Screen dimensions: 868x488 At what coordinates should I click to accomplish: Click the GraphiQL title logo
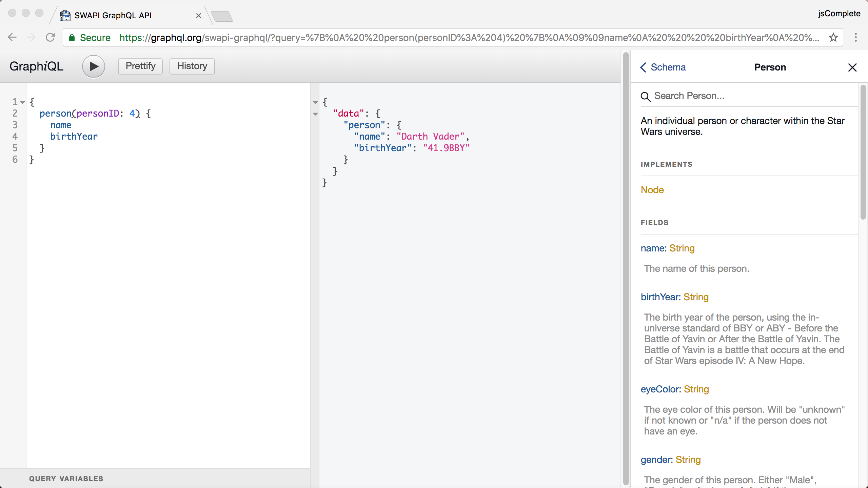coord(36,66)
